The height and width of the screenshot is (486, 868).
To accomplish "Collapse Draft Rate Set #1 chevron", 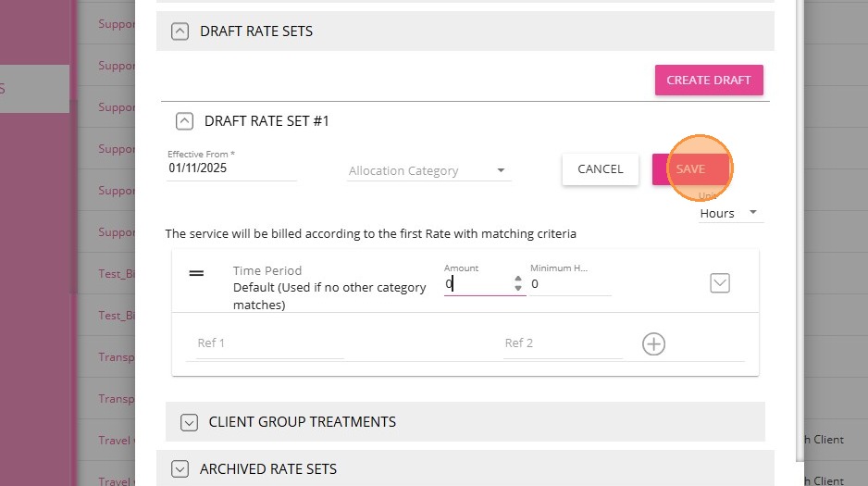I will pyautogui.click(x=185, y=121).
